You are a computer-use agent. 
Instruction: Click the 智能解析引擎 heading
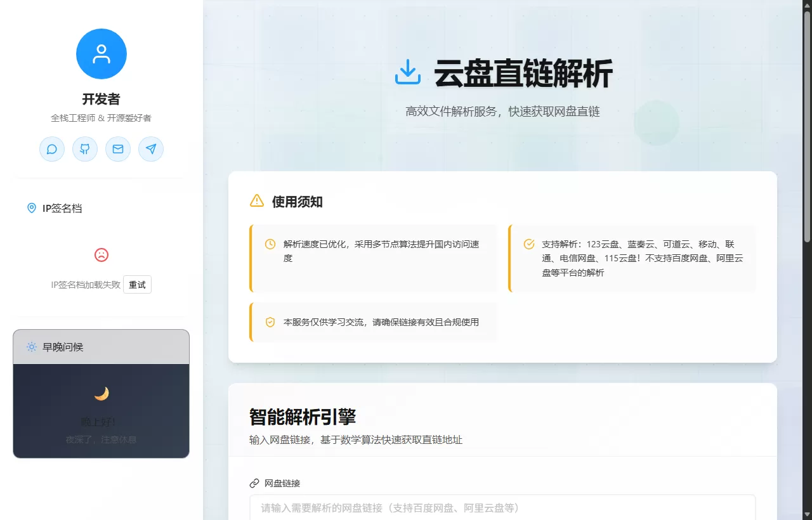303,417
